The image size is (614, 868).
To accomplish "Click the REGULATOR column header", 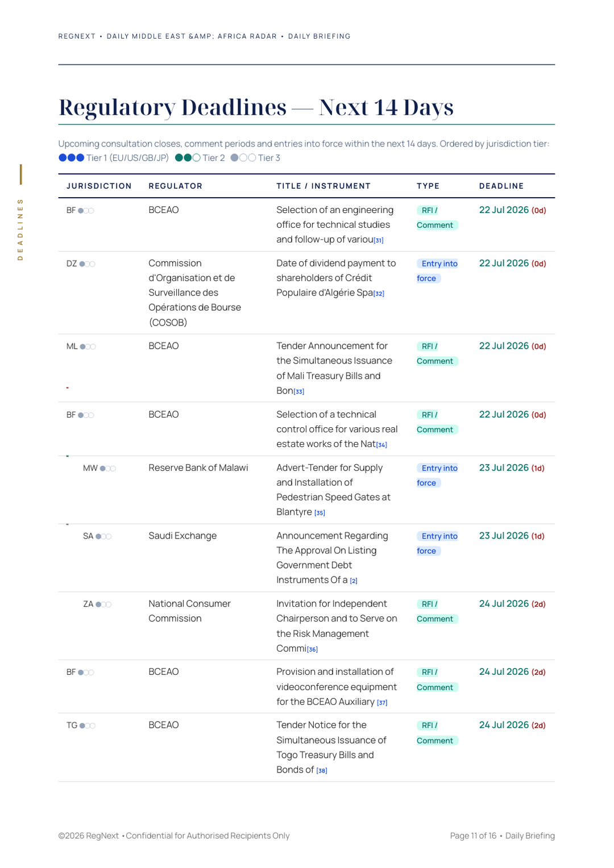I will pos(176,186).
